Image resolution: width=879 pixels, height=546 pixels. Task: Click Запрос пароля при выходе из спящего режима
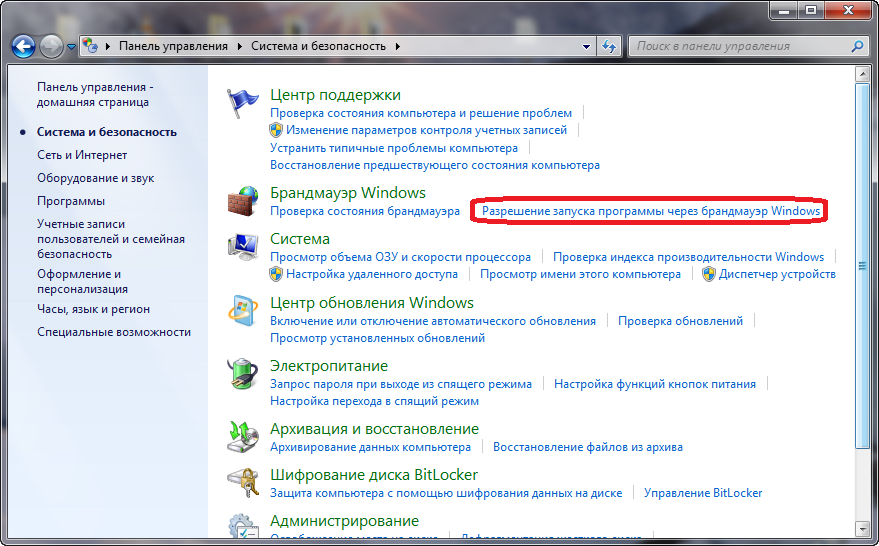(x=401, y=384)
